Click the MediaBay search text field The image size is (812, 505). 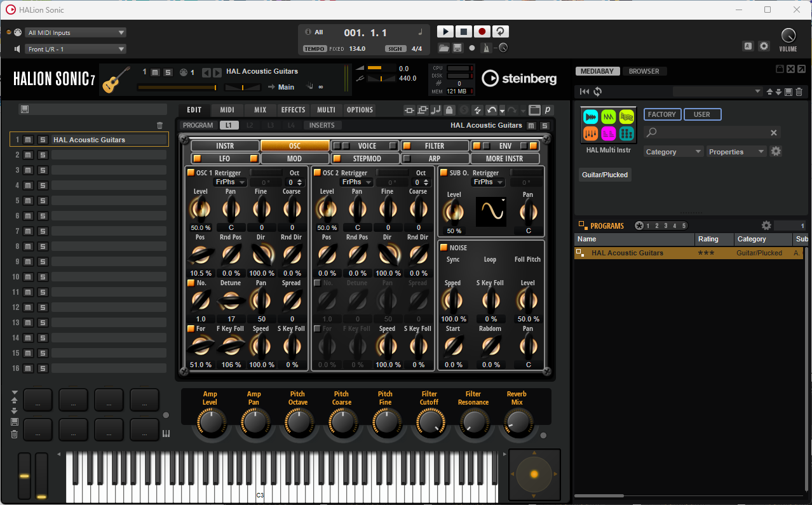coord(712,133)
